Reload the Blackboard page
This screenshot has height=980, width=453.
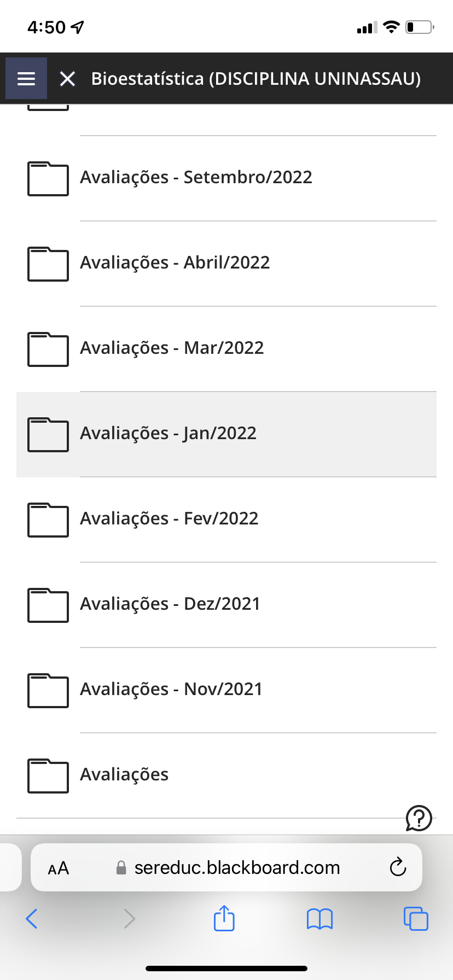[x=398, y=867]
